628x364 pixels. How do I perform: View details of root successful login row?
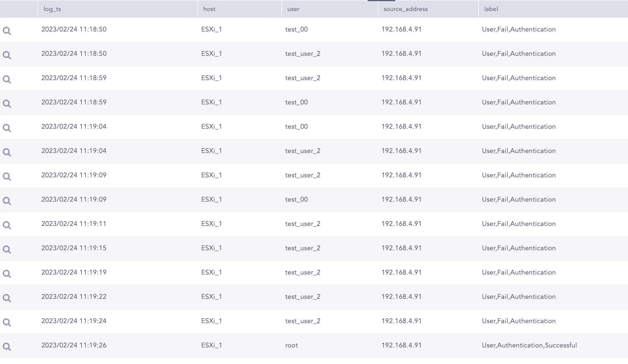7,347
